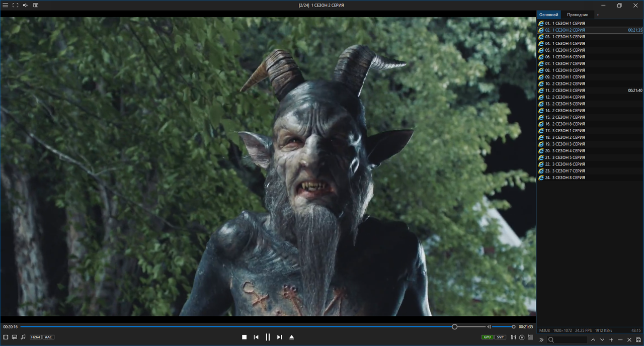Click the volume slider
Screen dimensions: 644x346
503,327
